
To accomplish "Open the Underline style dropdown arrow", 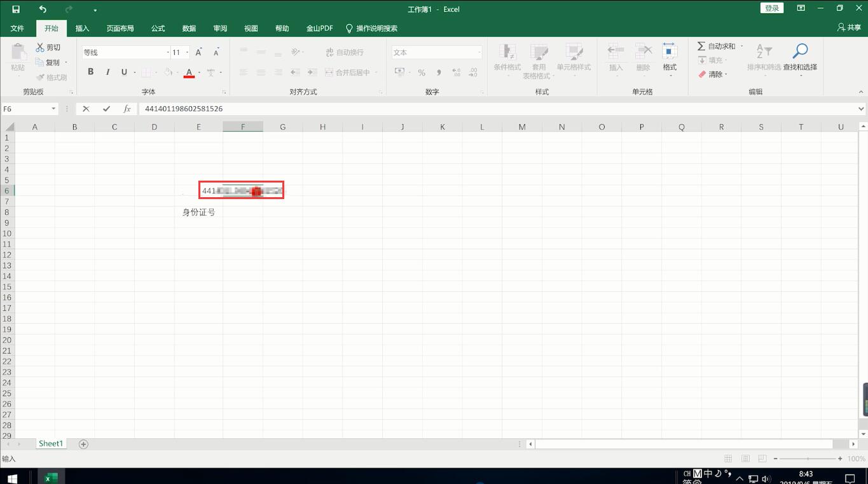I will (134, 72).
